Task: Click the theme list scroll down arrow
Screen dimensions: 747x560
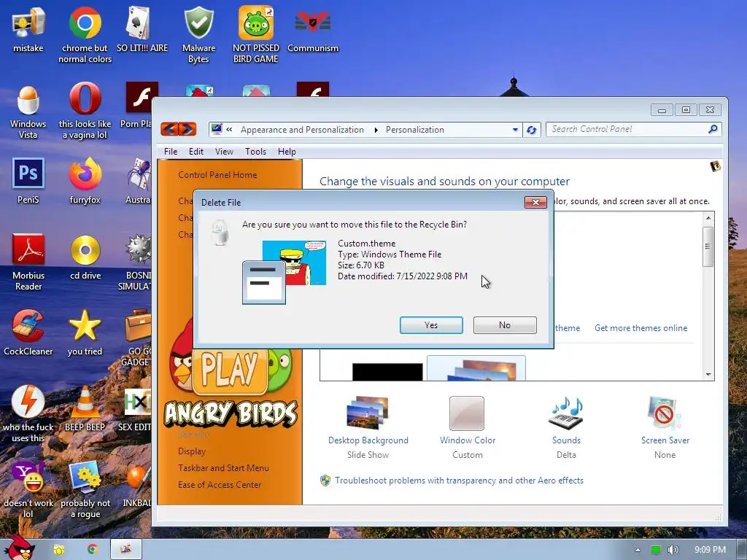Action: (708, 374)
